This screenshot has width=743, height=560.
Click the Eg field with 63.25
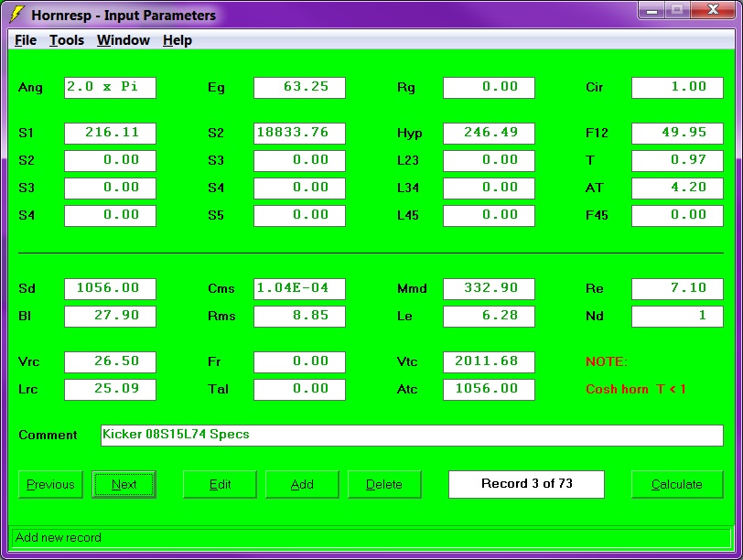point(299,88)
